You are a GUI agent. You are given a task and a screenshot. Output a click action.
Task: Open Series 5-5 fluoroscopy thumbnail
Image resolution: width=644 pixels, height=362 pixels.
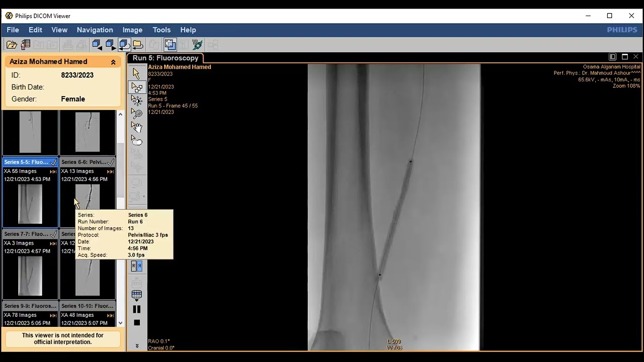30,204
